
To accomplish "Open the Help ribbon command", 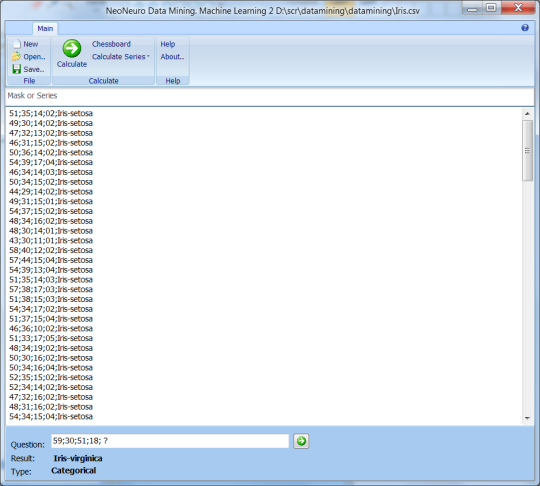I will 168,44.
